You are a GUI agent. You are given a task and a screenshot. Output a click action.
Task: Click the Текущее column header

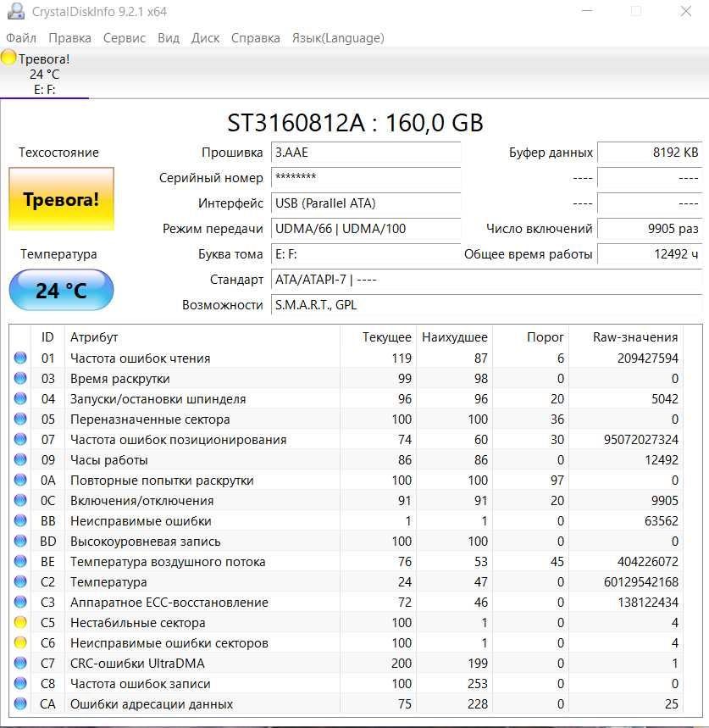[378, 337]
